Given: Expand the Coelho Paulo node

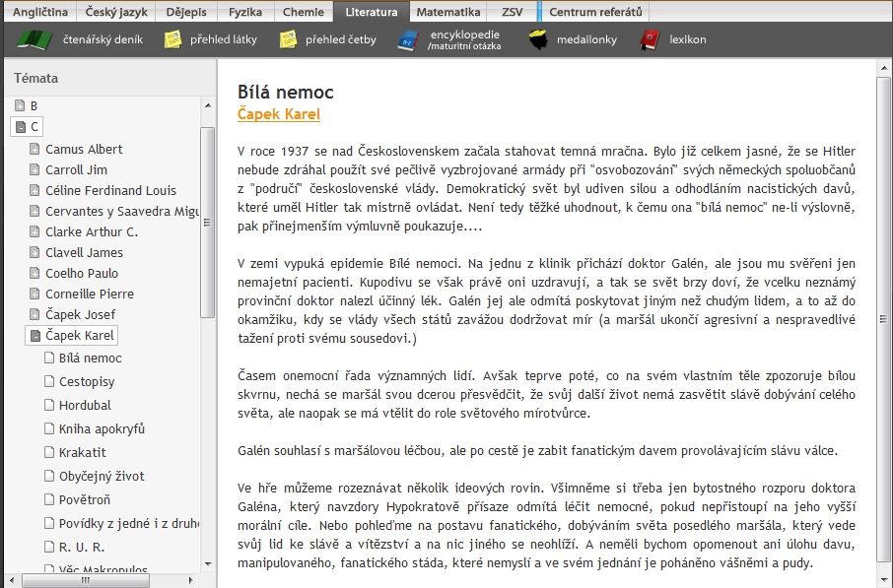Looking at the screenshot, I should point(34,273).
